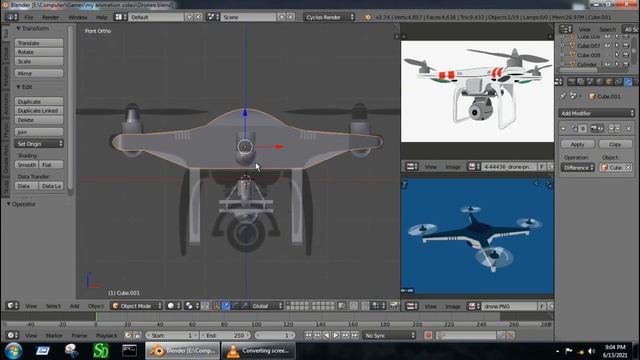Toggle automatic keyframe record button
The image size is (640, 360).
click(428, 336)
